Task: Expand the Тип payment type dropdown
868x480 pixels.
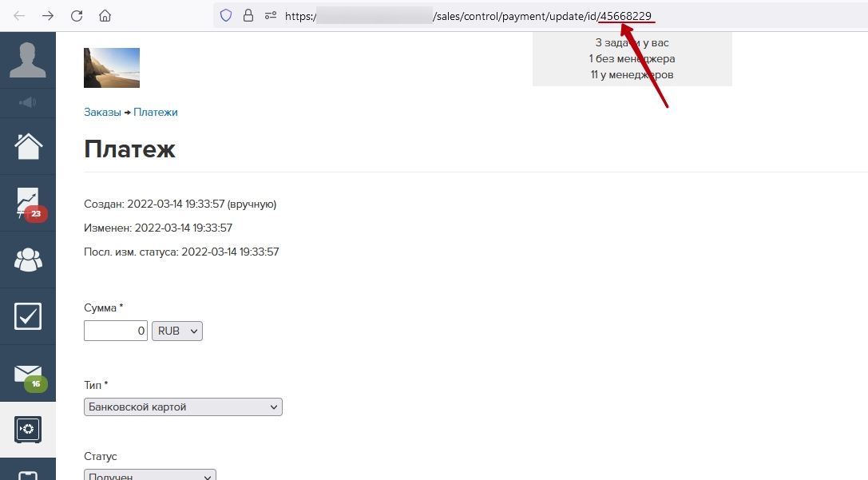Action: pos(183,407)
